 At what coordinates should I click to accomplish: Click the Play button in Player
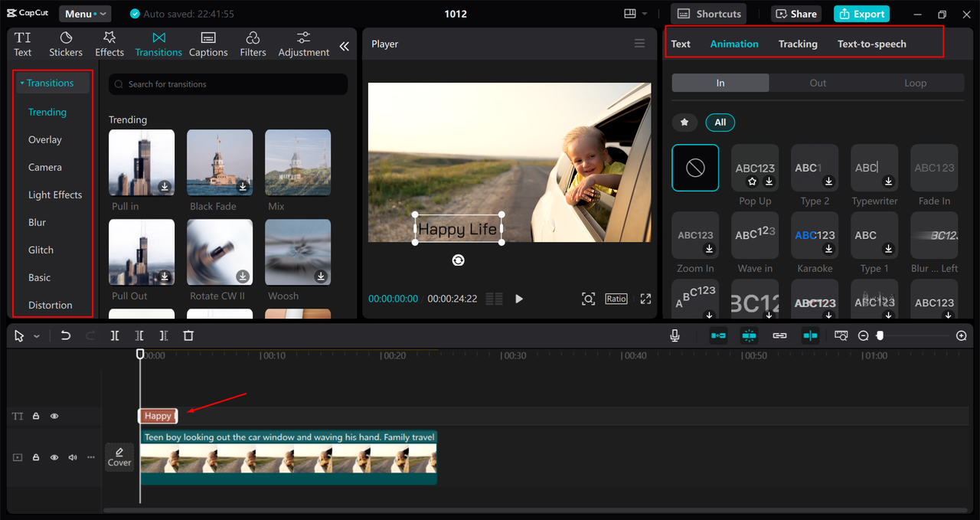(519, 299)
